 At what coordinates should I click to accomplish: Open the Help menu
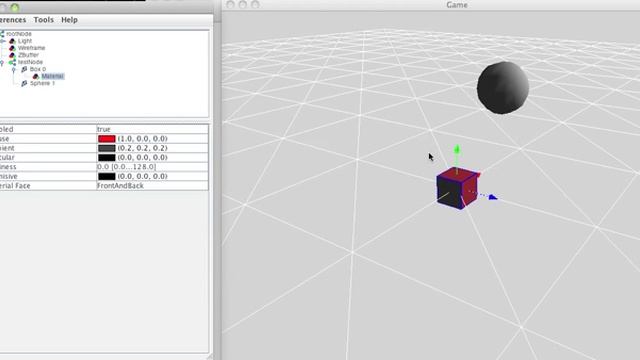(69, 20)
